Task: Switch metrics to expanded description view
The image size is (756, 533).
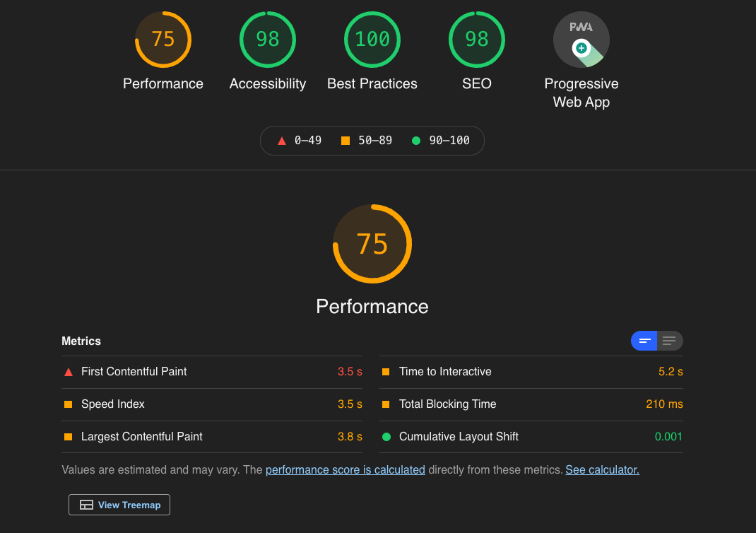Action: click(670, 341)
